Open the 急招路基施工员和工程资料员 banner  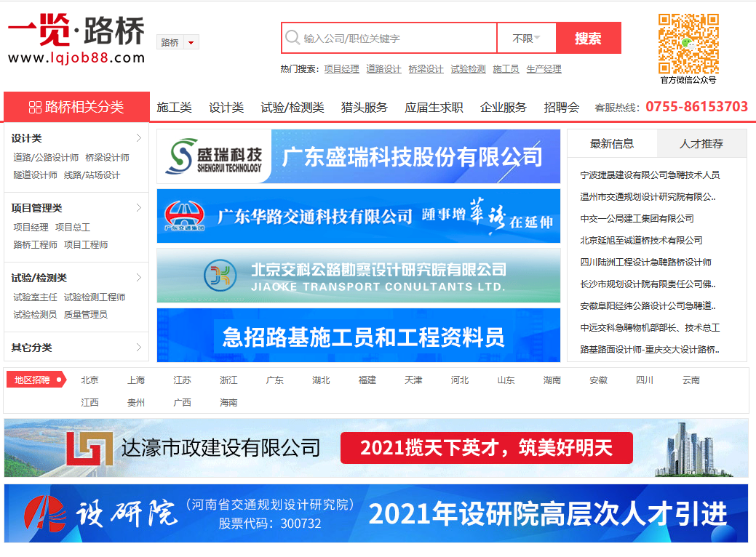point(358,335)
